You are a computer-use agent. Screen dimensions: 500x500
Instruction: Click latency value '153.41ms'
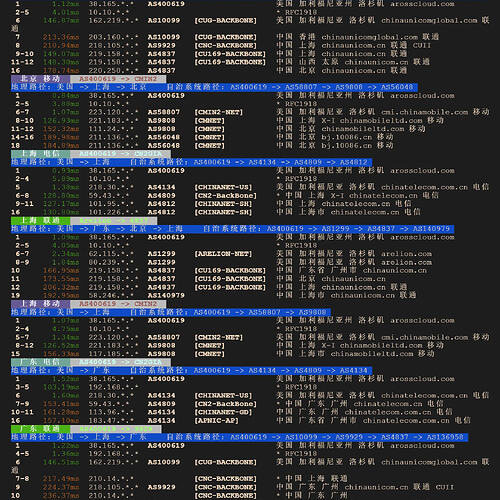point(61,404)
